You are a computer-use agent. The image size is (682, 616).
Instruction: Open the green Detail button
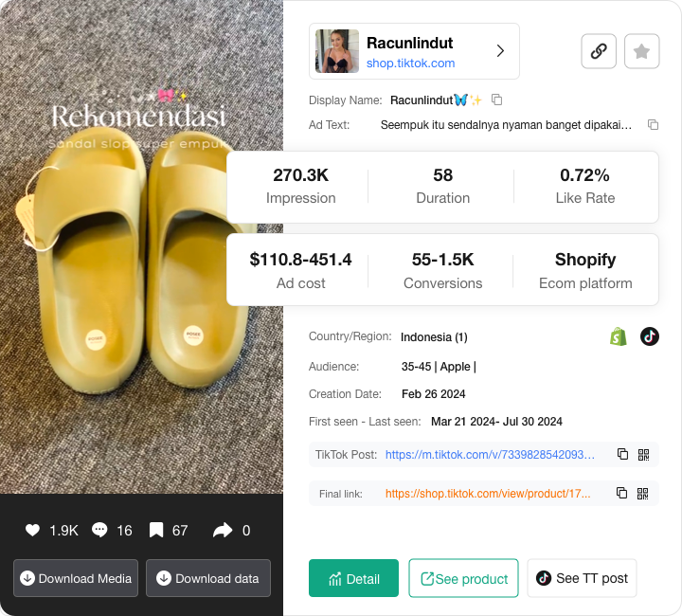353,578
